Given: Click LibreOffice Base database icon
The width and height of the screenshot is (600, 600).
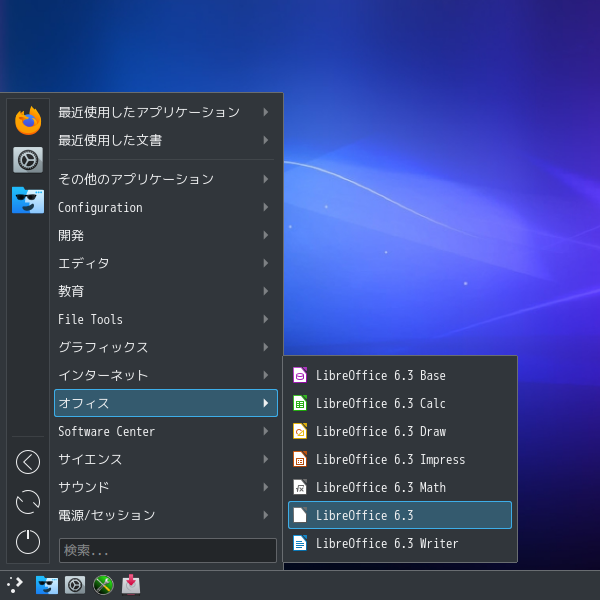Looking at the screenshot, I should point(300,375).
